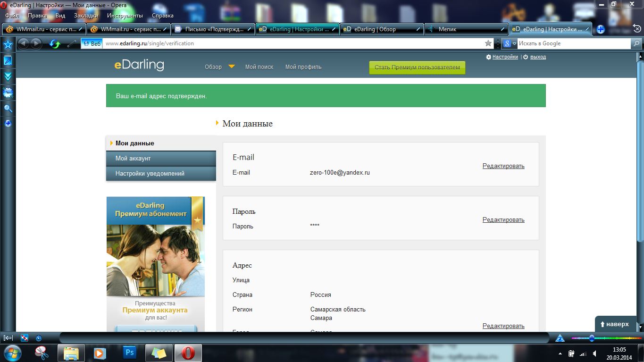The height and width of the screenshot is (362, 644).
Task: Open Мой поиск page link
Action: [259, 67]
